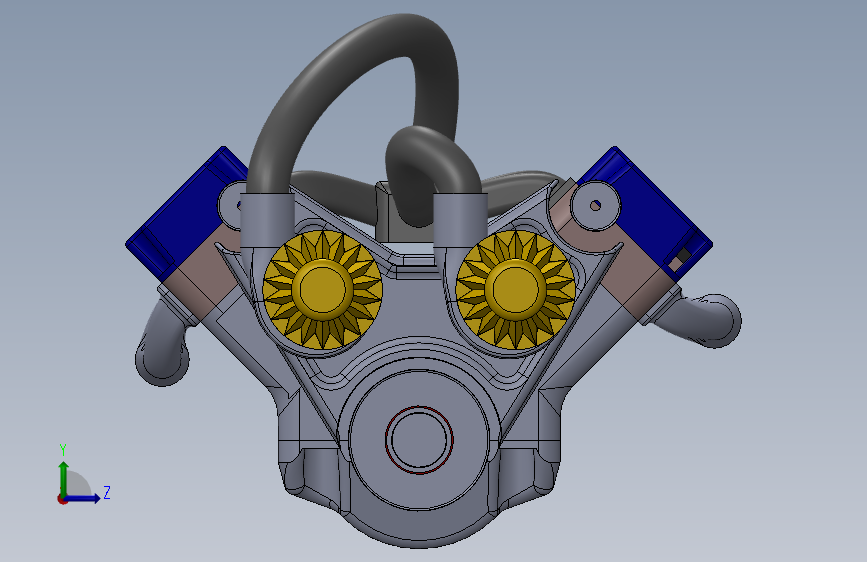867x562 pixels.
Task: Pick the left gray pipe collar under the hose
Action: [268, 220]
